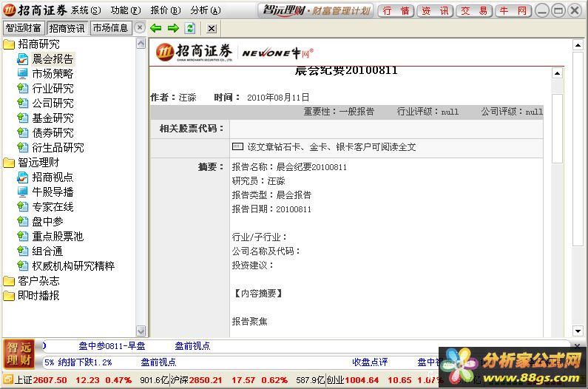Click the 智远理财 logo at bottom left
Viewport: 588px width, 389px height.
pos(18,354)
